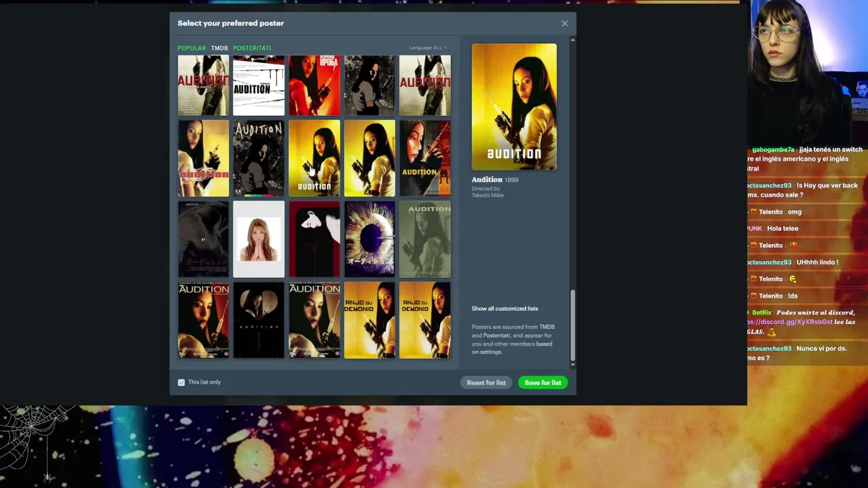Image resolution: width=868 pixels, height=488 pixels.
Task: Click the scrollbar up arrow
Action: (x=573, y=41)
